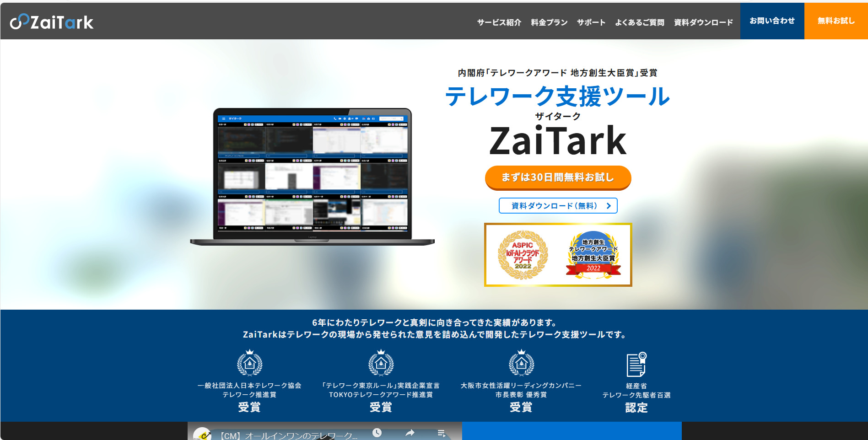This screenshot has width=868, height=440.
Task: Click the テレワーク先駆者百選 certificate icon
Action: [636, 364]
